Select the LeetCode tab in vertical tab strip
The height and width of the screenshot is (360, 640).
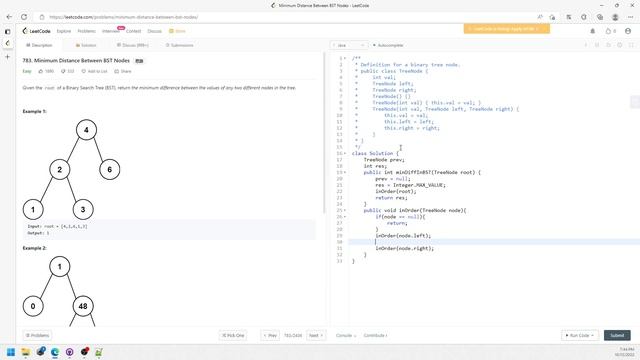pyautogui.click(x=7, y=43)
